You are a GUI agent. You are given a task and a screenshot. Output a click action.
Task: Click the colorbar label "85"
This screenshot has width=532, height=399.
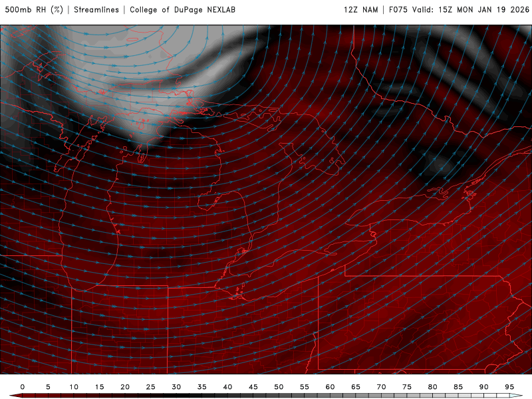(x=458, y=387)
